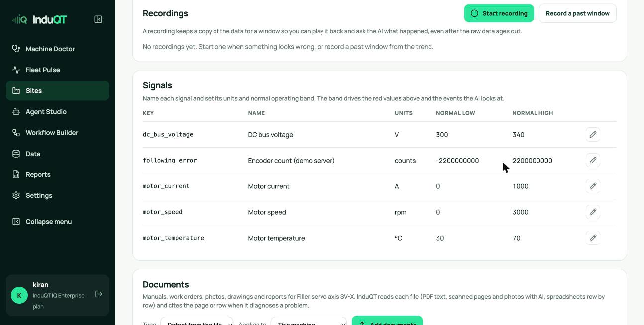Click the Collapse menu panel icon
Image resolution: width=644 pixels, height=325 pixels.
coord(16,221)
